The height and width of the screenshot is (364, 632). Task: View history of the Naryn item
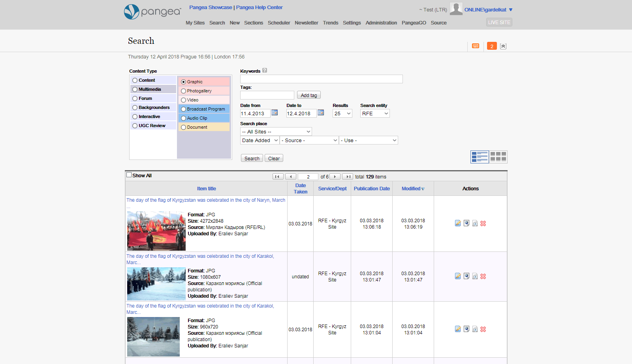pyautogui.click(x=475, y=223)
